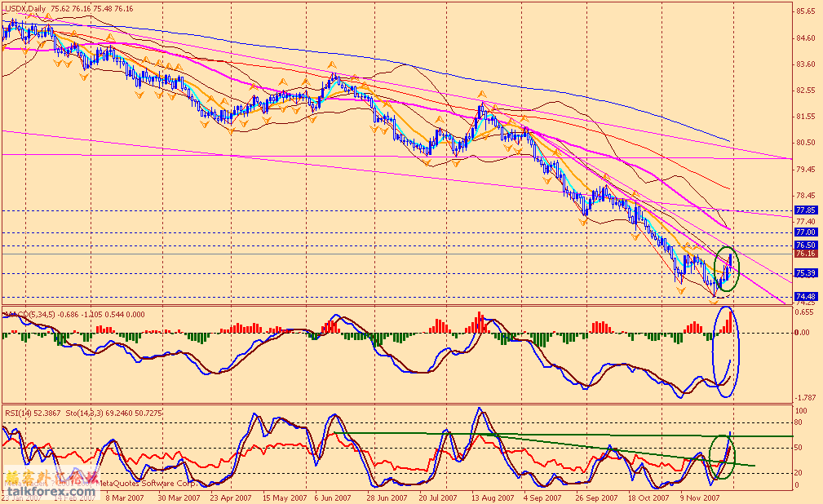Viewport: 823px width, 504px height.
Task: Select the 0.655 MACD scale value
Action: pos(804,312)
